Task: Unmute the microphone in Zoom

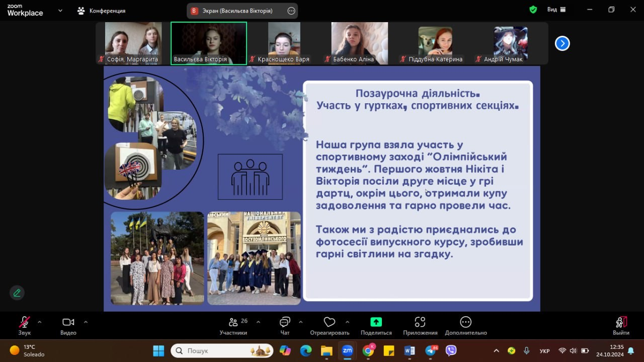Action: click(x=24, y=322)
